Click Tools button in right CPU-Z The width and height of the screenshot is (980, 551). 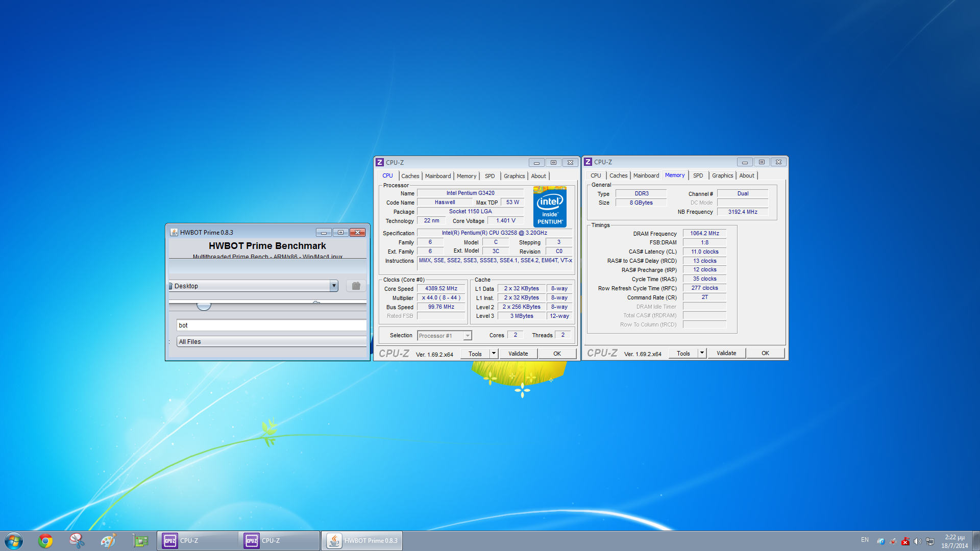pos(683,353)
